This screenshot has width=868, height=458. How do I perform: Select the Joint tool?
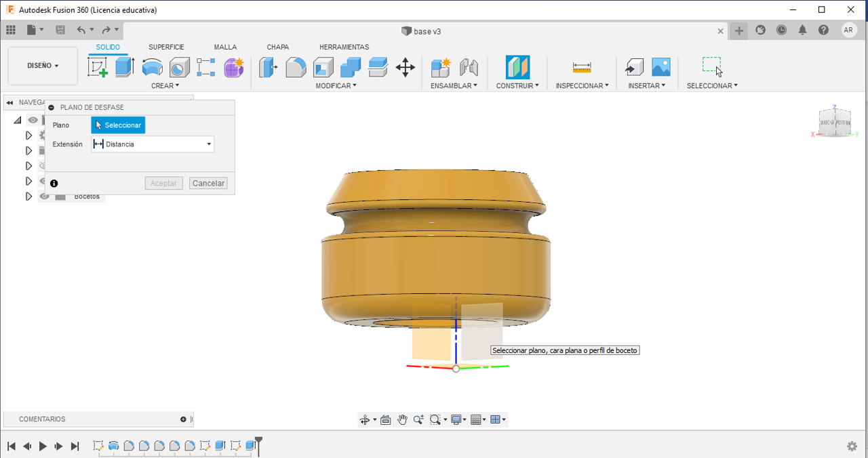[x=468, y=67]
